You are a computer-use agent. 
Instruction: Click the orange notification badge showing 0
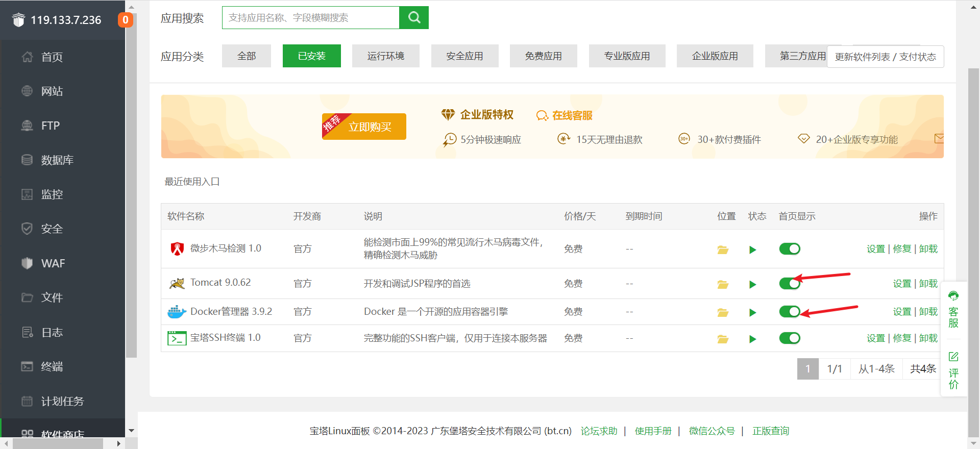coord(125,20)
